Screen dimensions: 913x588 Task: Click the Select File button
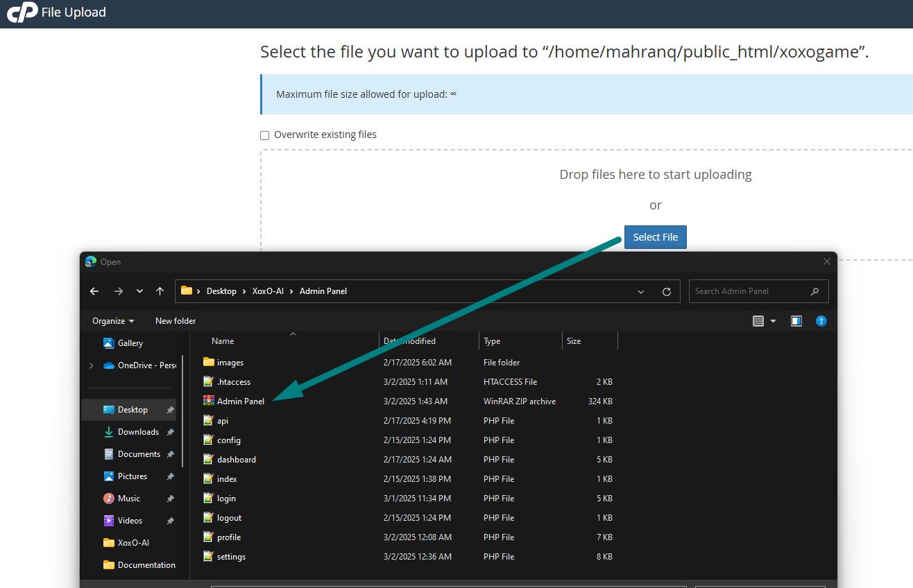(x=655, y=237)
